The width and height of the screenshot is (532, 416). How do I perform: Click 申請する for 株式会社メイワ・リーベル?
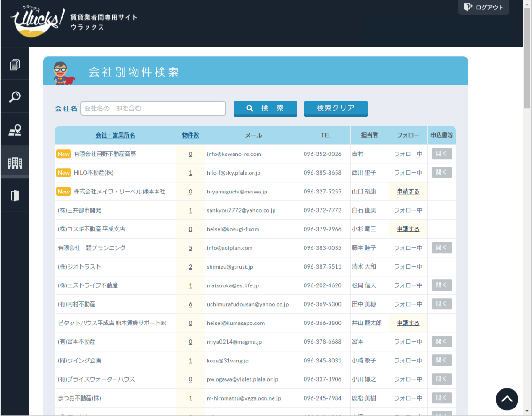pyautogui.click(x=408, y=192)
